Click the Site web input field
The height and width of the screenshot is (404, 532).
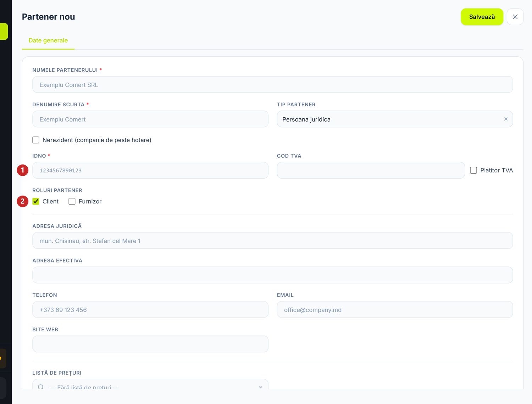pyautogui.click(x=150, y=344)
